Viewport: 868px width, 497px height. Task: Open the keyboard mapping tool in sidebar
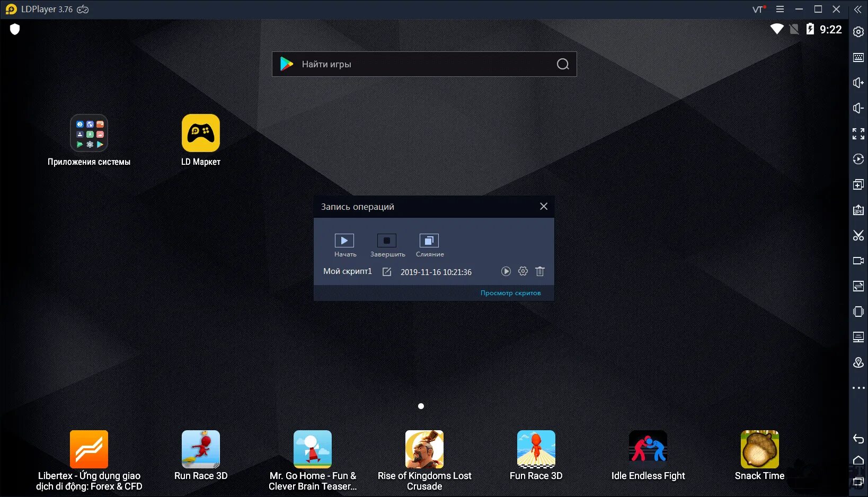(x=858, y=57)
